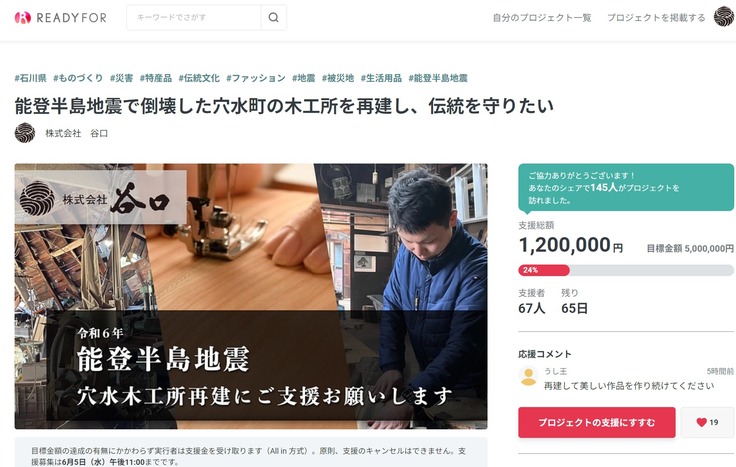Click the うし王 commenter avatar icon
This screenshot has width=736, height=467.
pyautogui.click(x=528, y=376)
